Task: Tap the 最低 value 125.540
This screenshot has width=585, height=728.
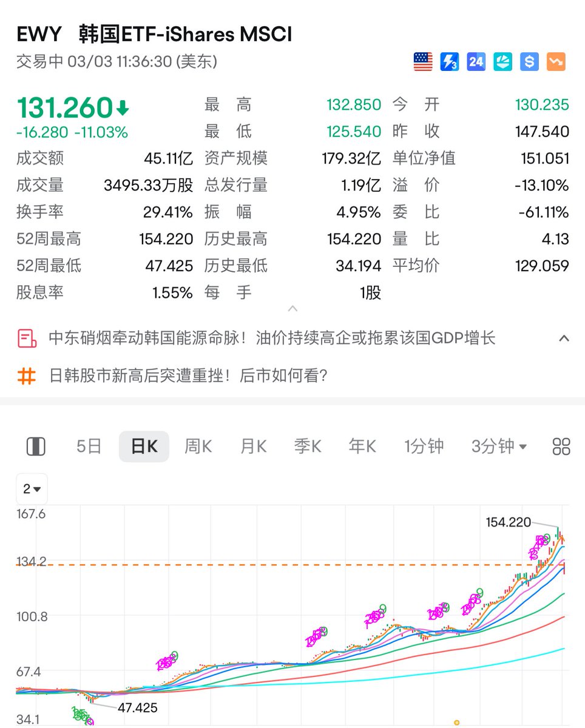Action: (354, 132)
